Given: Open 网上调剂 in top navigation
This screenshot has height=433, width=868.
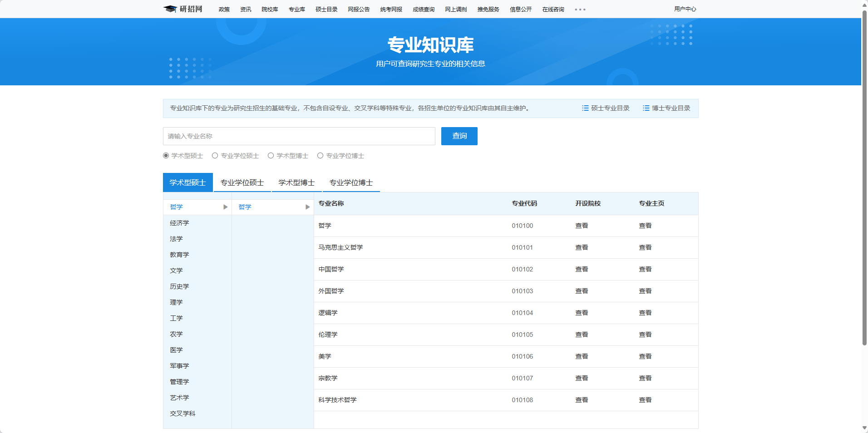Looking at the screenshot, I should 456,10.
